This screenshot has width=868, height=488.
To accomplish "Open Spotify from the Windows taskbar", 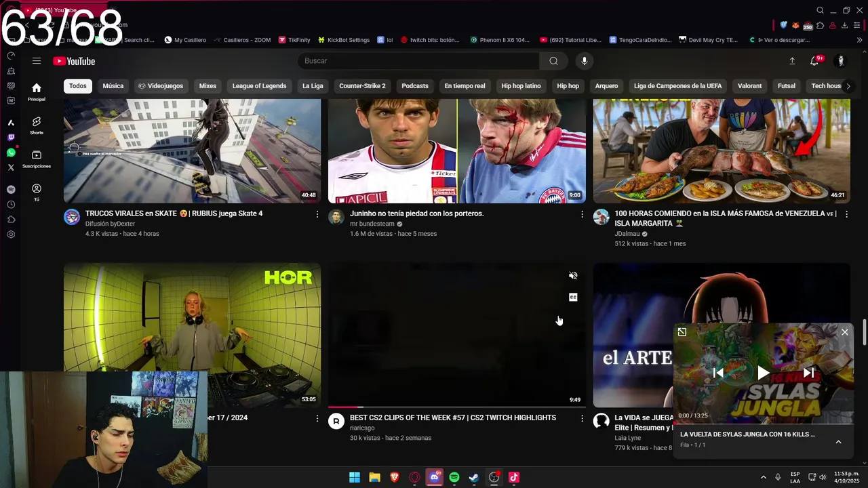I will tap(454, 477).
